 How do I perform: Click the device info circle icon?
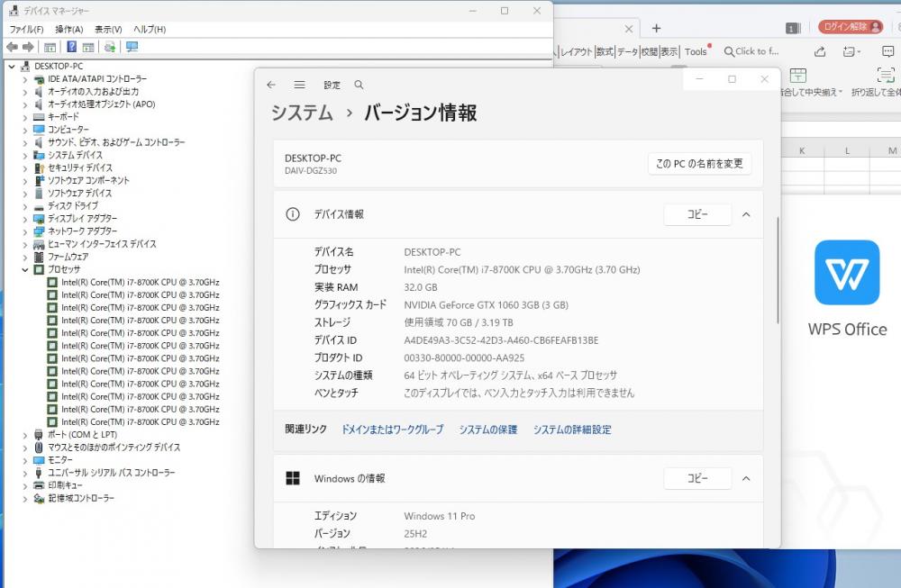(x=293, y=214)
